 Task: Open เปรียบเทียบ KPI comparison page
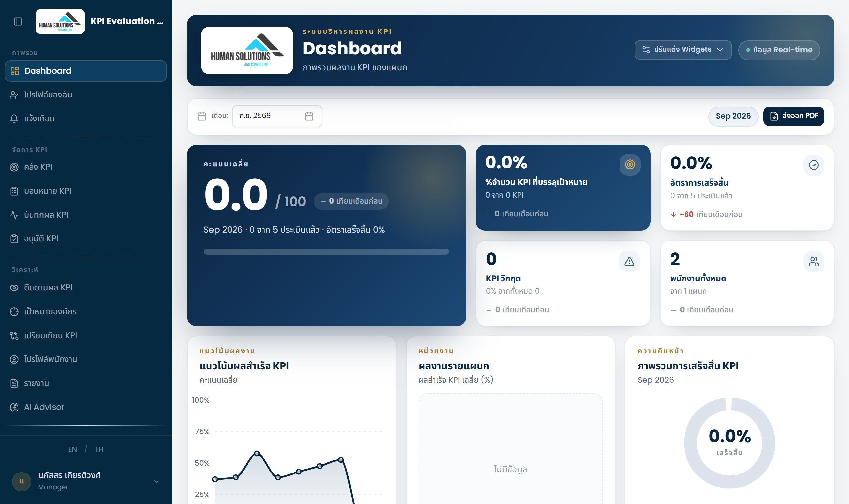(86, 336)
